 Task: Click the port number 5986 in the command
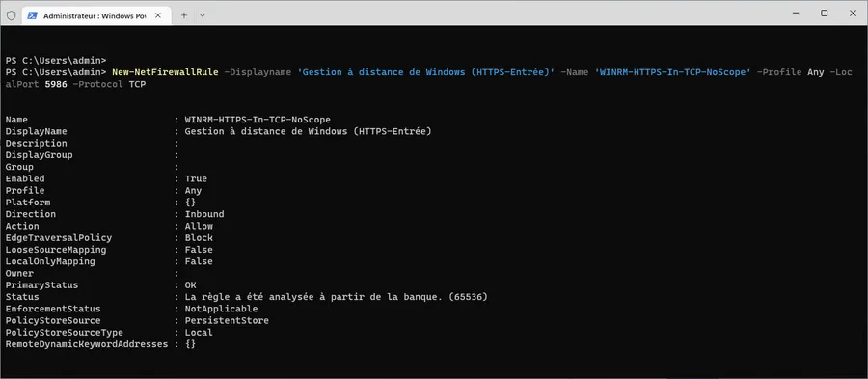click(x=55, y=85)
